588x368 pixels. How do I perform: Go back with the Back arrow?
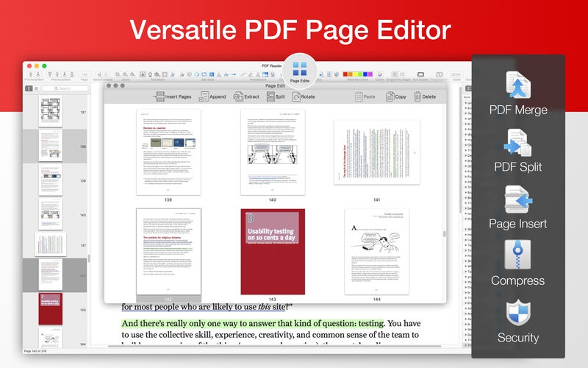point(99,74)
